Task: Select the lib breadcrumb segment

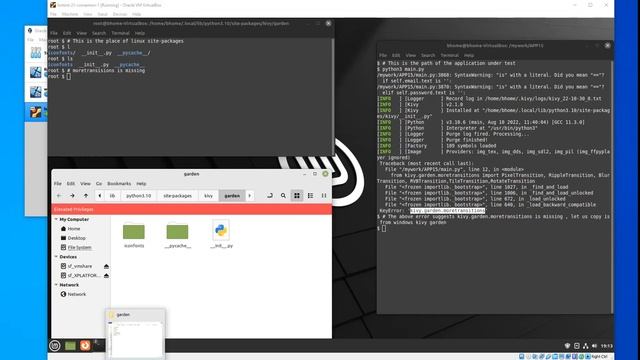Action: coord(112,196)
